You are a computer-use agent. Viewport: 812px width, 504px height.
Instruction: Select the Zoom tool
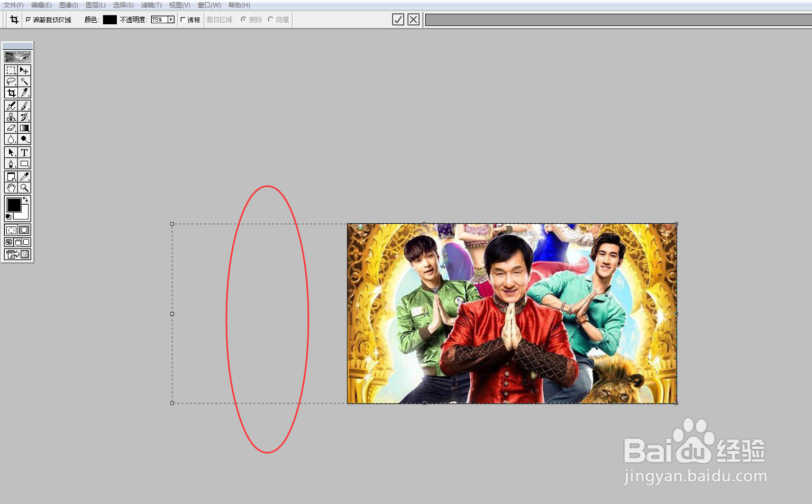[x=24, y=188]
